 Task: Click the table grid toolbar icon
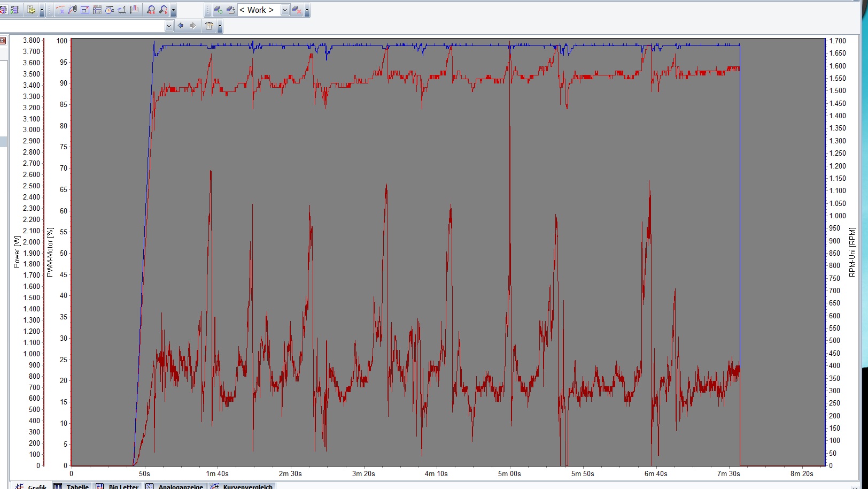97,10
